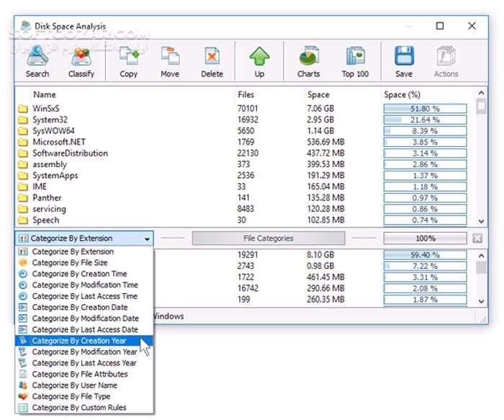
Task: Click the File Categories button
Action: click(x=269, y=238)
